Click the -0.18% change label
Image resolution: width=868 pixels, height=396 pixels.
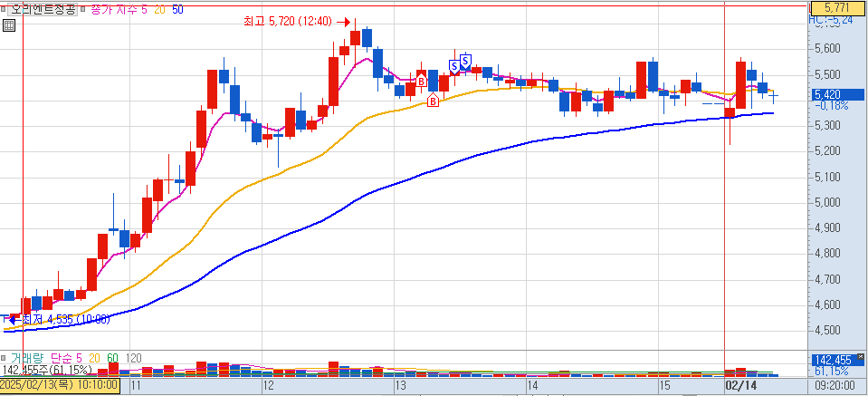click(x=830, y=106)
